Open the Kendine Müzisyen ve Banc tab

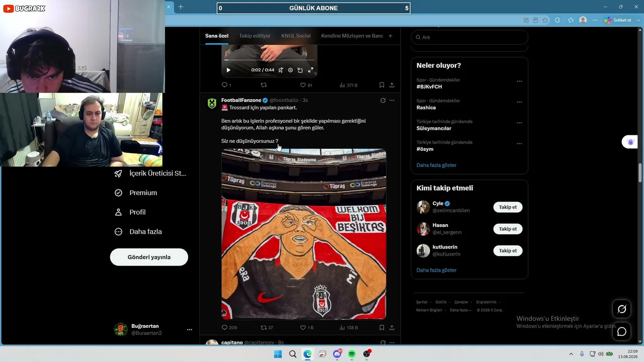coord(352,36)
